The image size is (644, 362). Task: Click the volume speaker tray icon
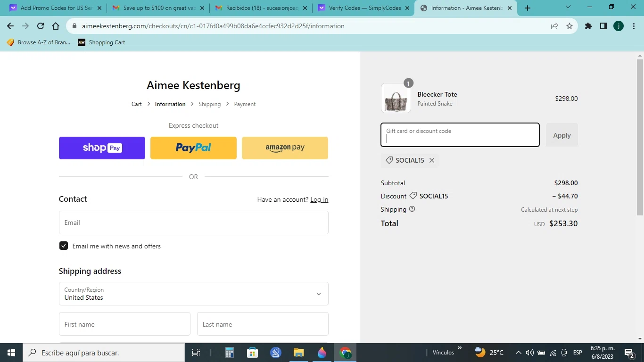coord(529,353)
